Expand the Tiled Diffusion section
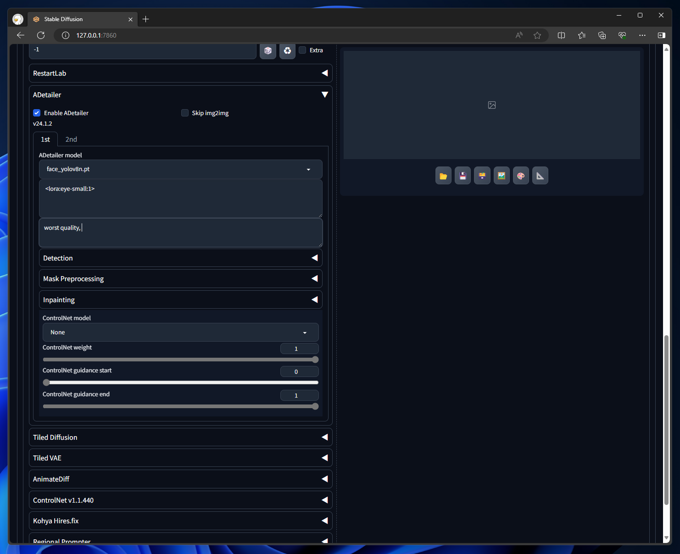Viewport: 680px width, 554px height. pos(180,437)
